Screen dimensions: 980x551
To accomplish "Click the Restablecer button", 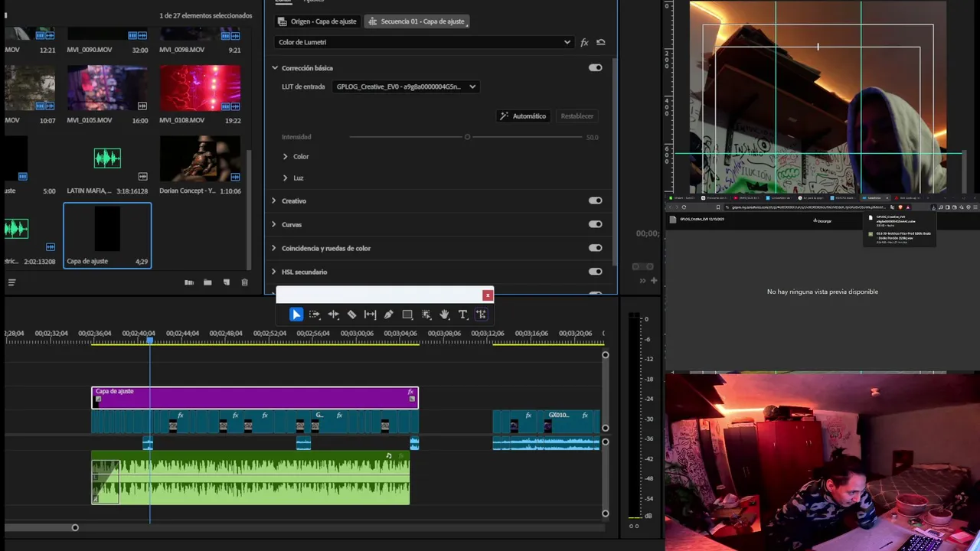I will pos(577,116).
